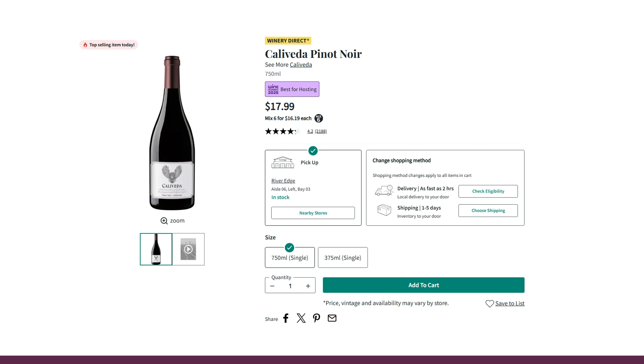
Task: Click Check Eligibility for delivery
Action: 488,191
